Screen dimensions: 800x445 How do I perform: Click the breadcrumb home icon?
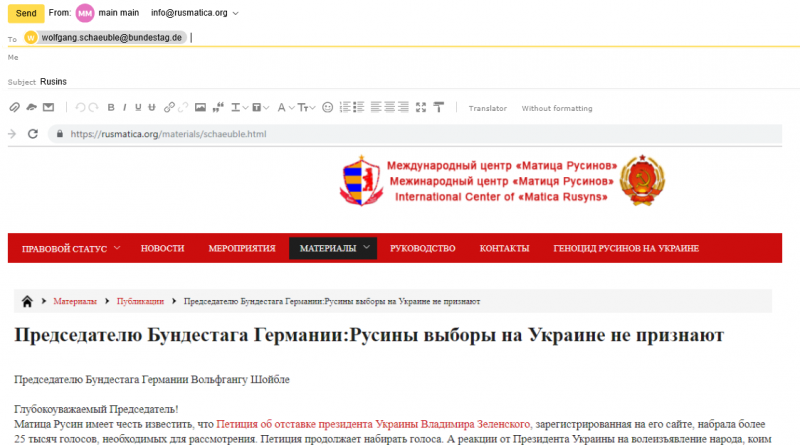[x=27, y=301]
